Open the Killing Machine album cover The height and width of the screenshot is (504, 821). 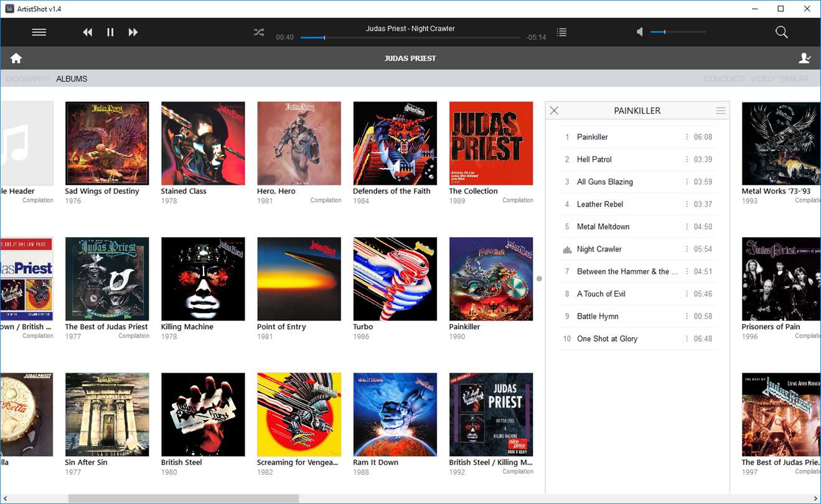click(x=203, y=279)
